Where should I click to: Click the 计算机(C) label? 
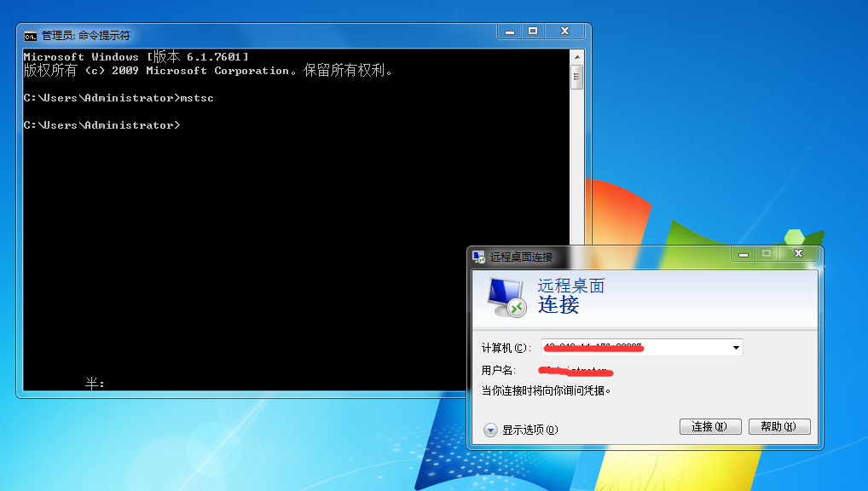coord(506,348)
